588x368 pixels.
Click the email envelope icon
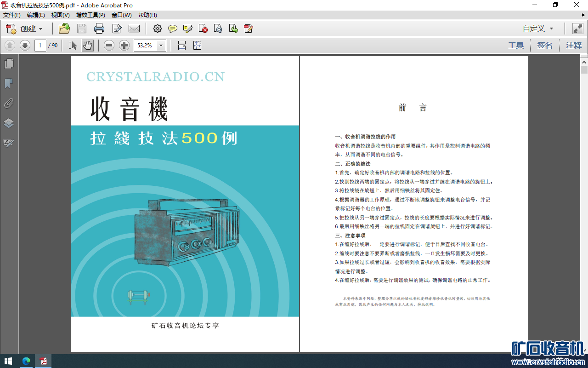click(134, 29)
